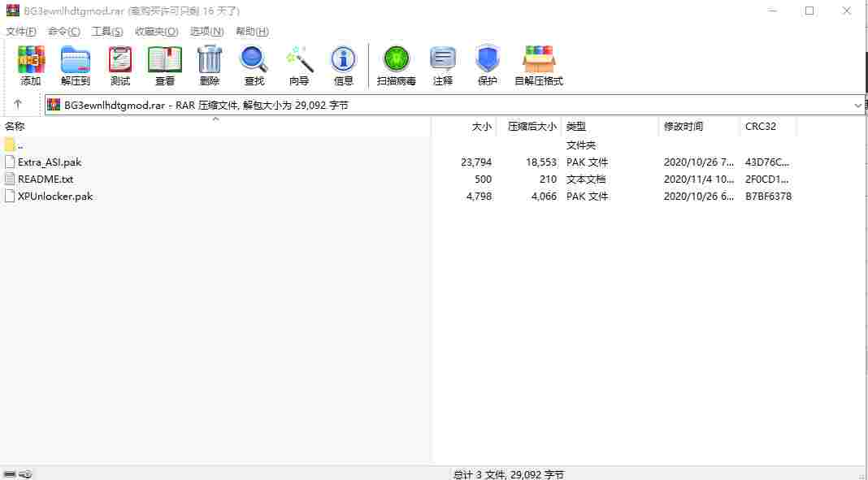Click 文本文档 type cell
The image size is (868, 480).
tap(586, 179)
